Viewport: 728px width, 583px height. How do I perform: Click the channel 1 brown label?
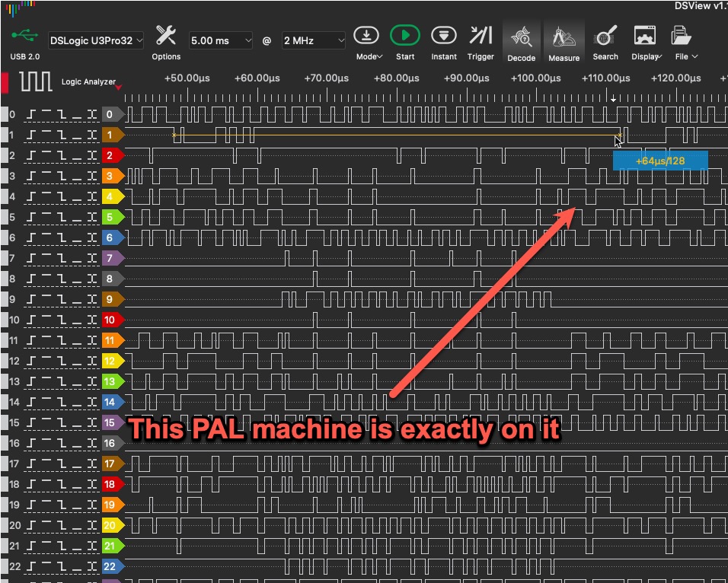(x=111, y=135)
